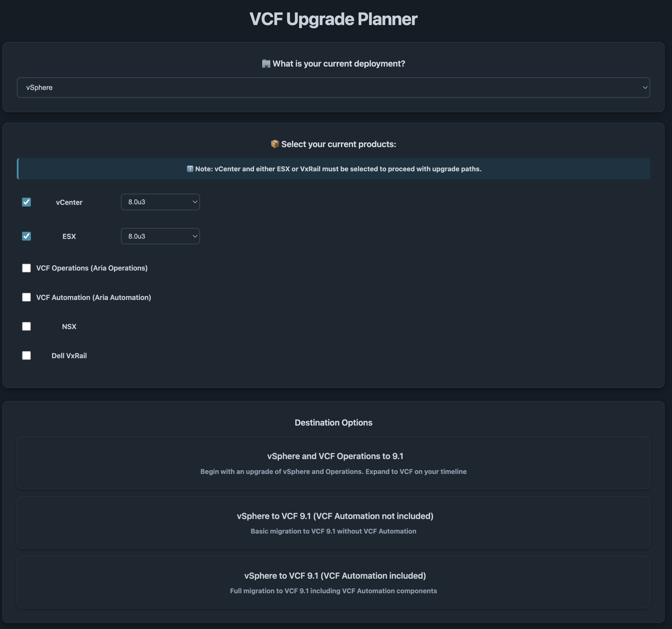Uncheck the ESX checkbox
The width and height of the screenshot is (672, 629).
click(26, 236)
